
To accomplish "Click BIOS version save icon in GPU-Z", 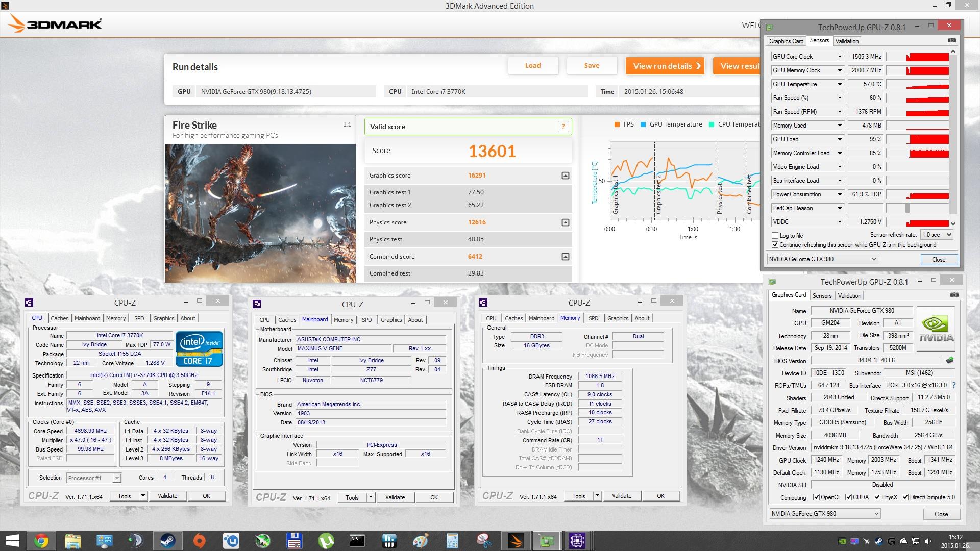I will pos(950,360).
